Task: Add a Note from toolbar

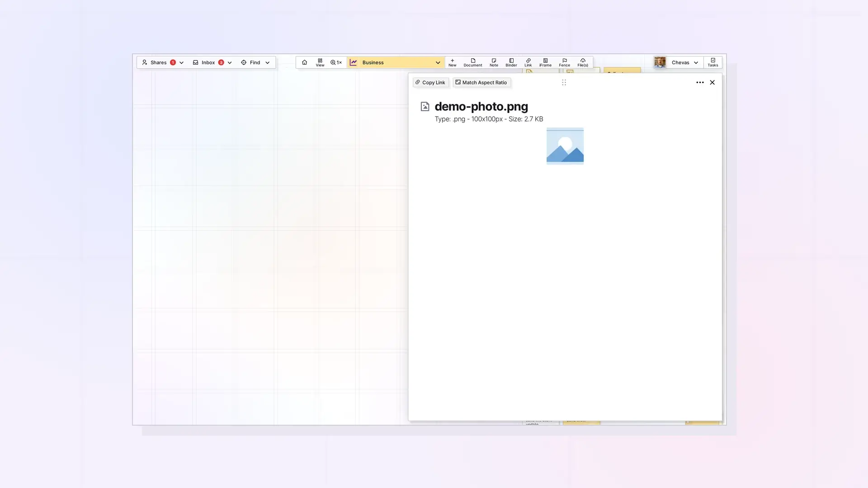Action: click(x=494, y=62)
